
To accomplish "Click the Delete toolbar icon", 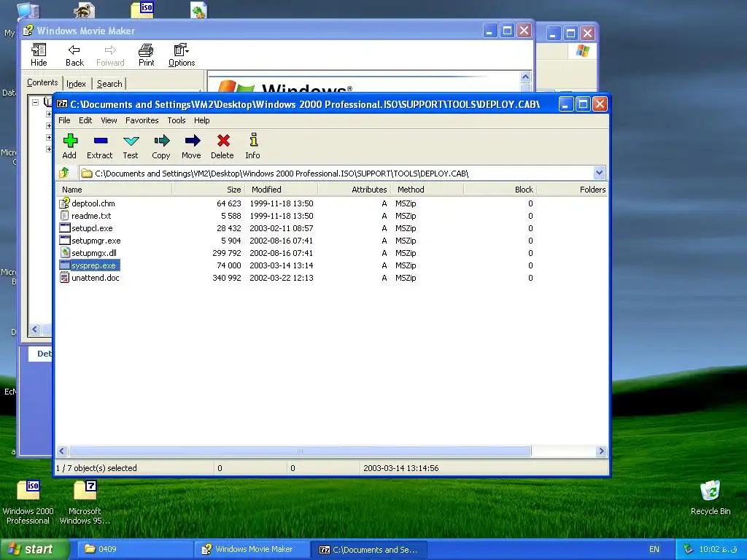I will click(x=223, y=141).
